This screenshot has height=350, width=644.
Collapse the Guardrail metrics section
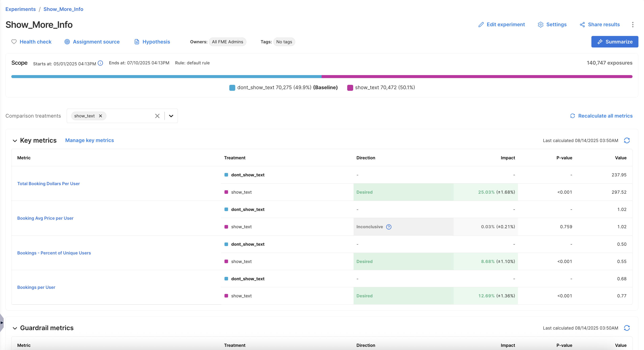tap(15, 328)
